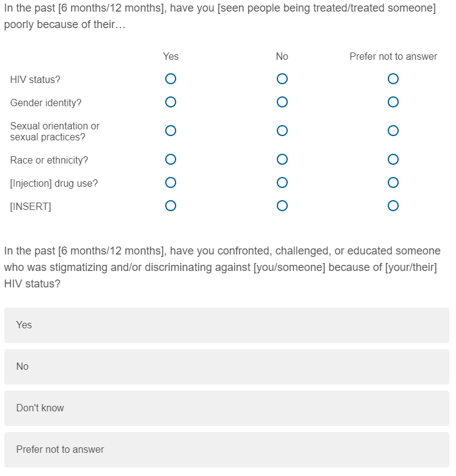This screenshot has height=476, width=456.
Task: Select Yes for the INSERT row
Action: point(171,206)
